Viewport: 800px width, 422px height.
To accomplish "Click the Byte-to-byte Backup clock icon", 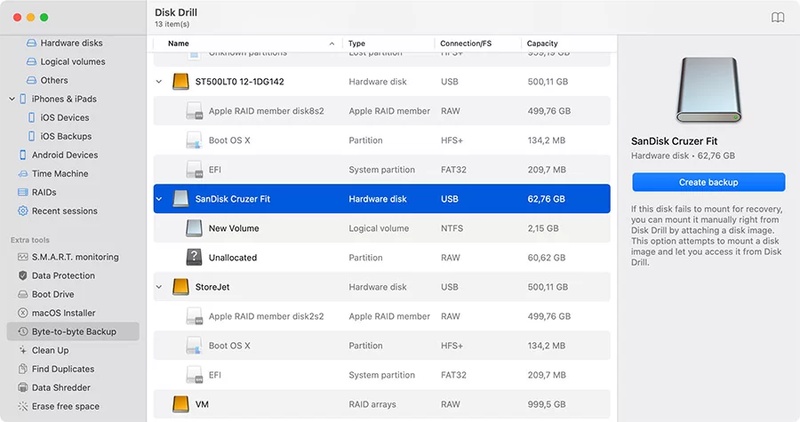I will coord(23,332).
